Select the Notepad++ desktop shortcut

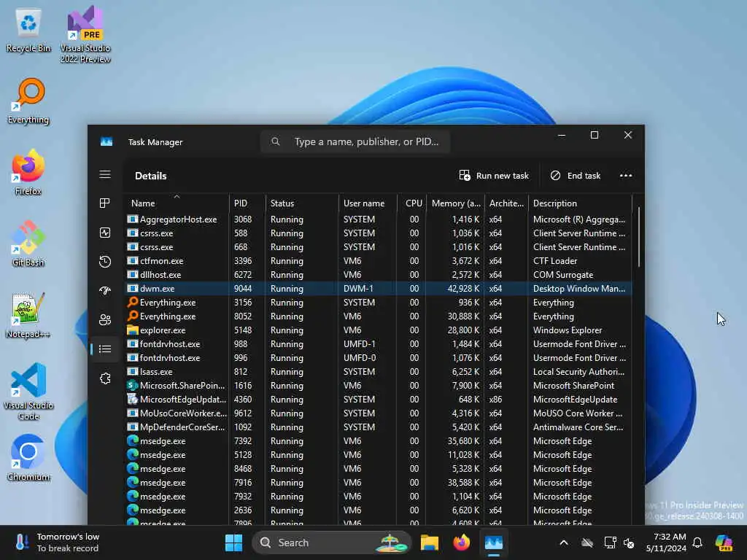point(28,315)
